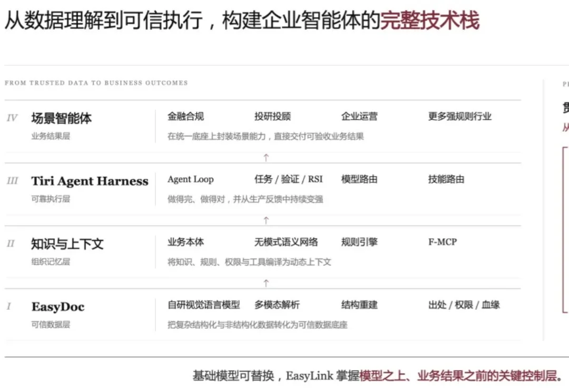
Task: Click the EasyDoc heading
Action: pos(58,307)
